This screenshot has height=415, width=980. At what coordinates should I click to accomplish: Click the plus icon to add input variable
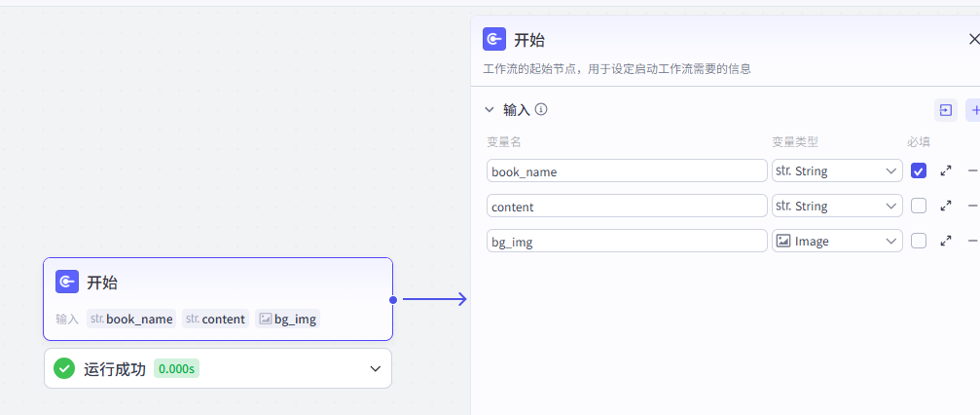coord(973,110)
